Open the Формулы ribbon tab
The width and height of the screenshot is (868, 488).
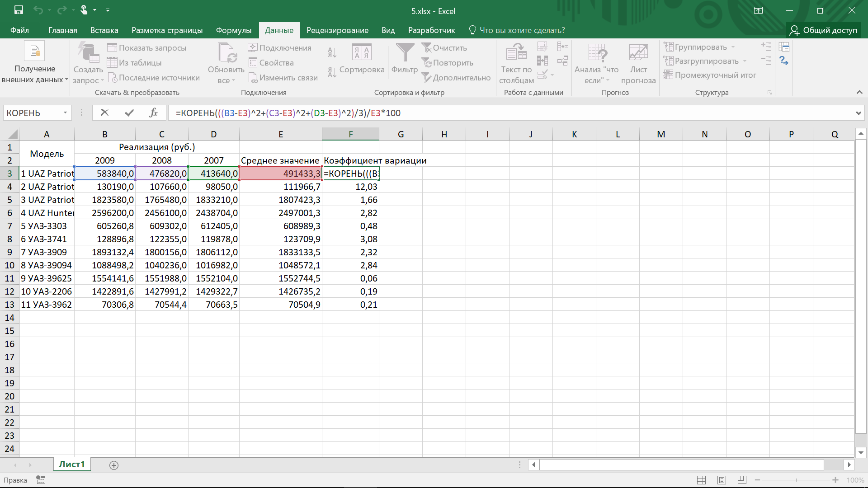233,30
